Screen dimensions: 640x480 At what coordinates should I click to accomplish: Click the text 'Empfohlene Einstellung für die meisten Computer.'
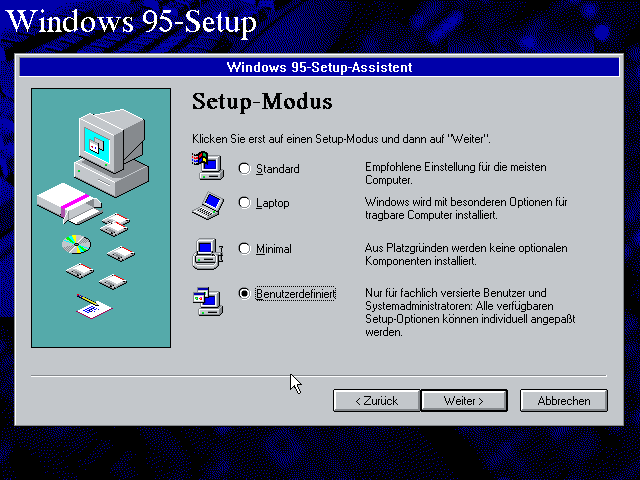point(456,173)
